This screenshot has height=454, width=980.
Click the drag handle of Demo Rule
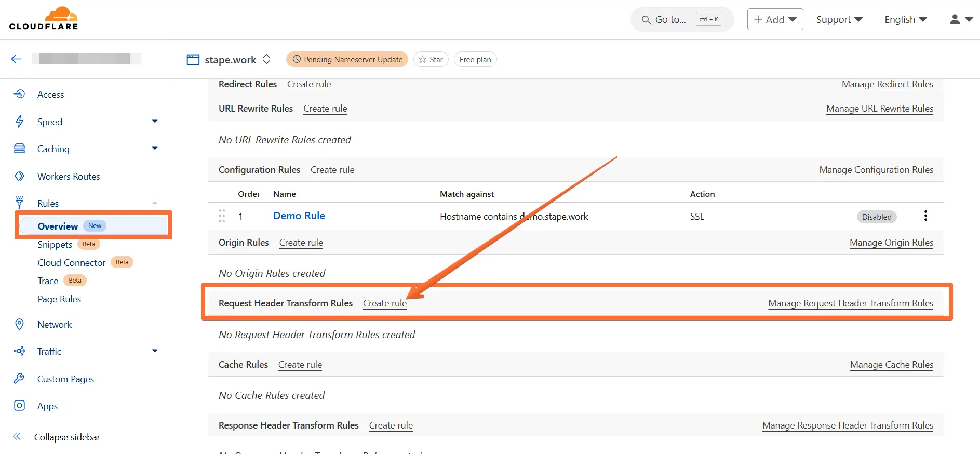pyautogui.click(x=222, y=216)
